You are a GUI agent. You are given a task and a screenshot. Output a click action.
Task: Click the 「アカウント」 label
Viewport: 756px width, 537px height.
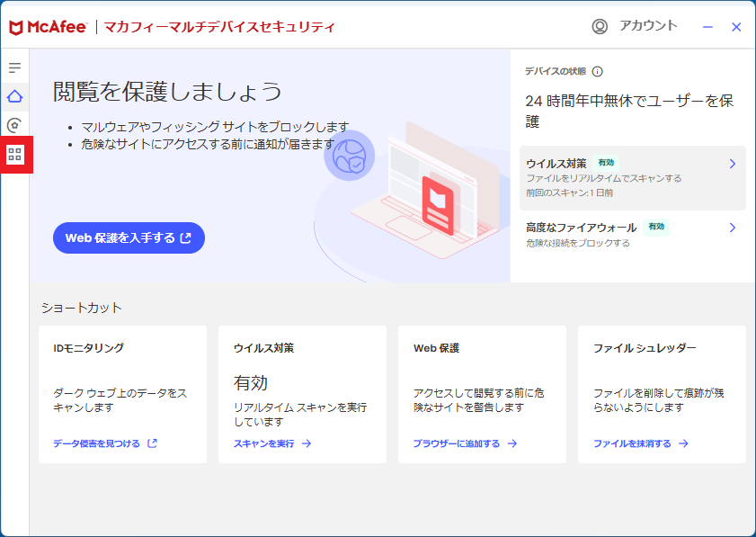click(x=648, y=25)
